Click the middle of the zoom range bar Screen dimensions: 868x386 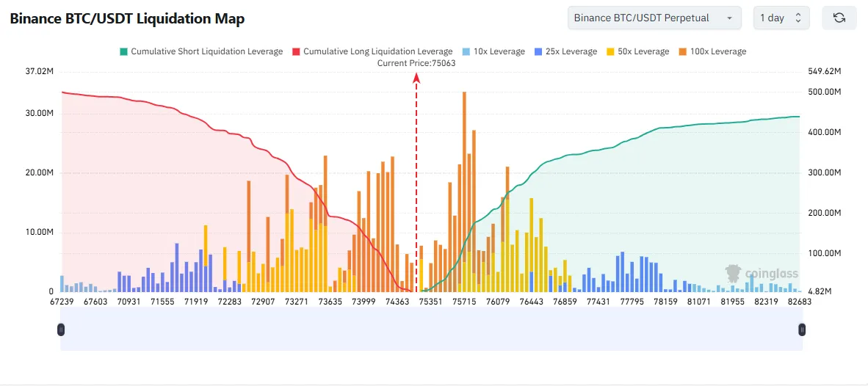pyautogui.click(x=431, y=330)
